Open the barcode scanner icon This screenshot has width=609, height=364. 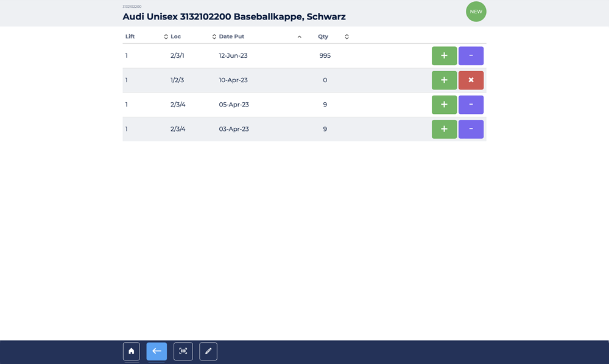tap(183, 351)
